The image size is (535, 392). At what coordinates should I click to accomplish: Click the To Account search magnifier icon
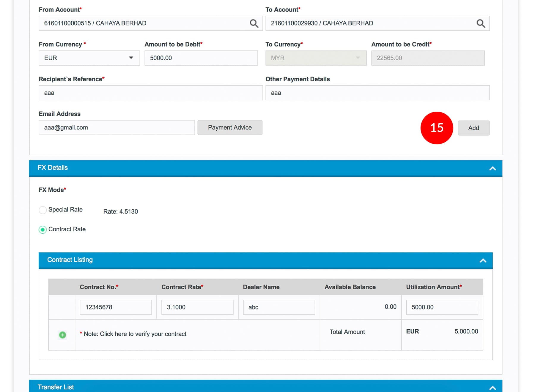pos(481,23)
